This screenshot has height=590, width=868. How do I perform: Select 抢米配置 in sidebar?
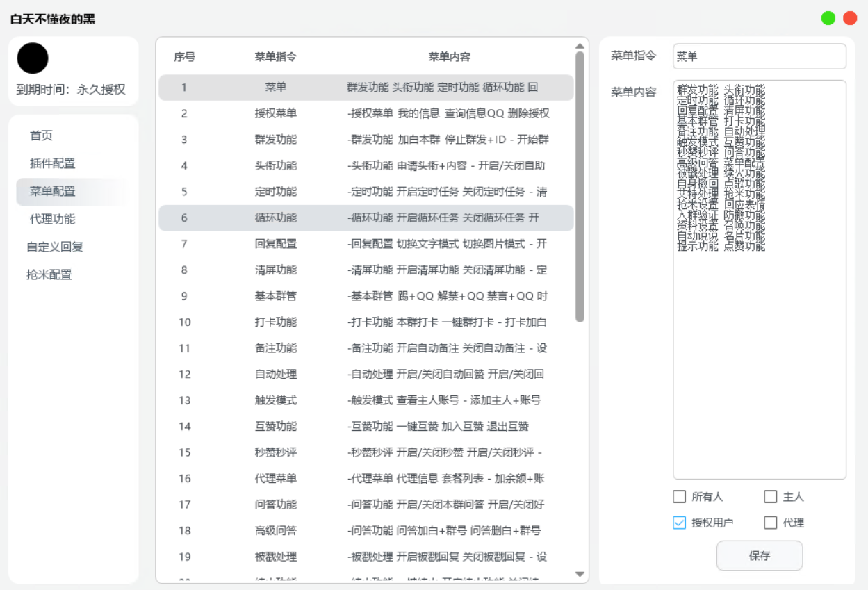(x=49, y=274)
